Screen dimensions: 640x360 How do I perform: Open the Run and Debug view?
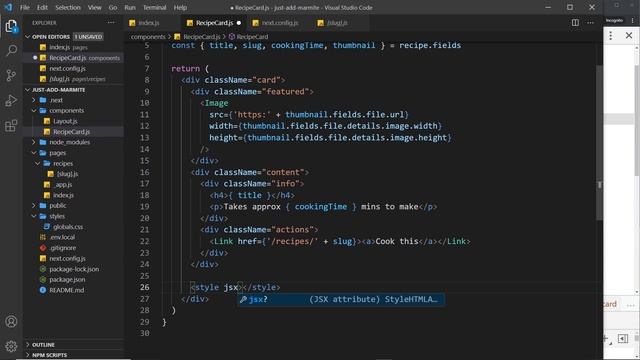click(x=11, y=100)
